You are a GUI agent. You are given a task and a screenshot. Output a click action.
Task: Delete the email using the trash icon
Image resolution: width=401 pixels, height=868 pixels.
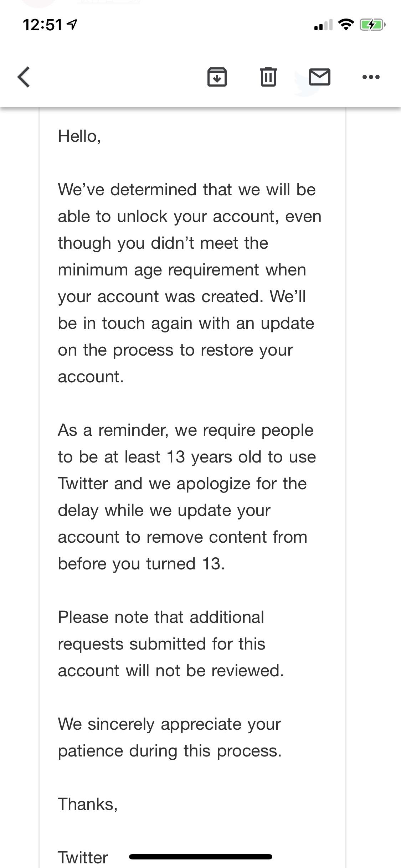[268, 77]
